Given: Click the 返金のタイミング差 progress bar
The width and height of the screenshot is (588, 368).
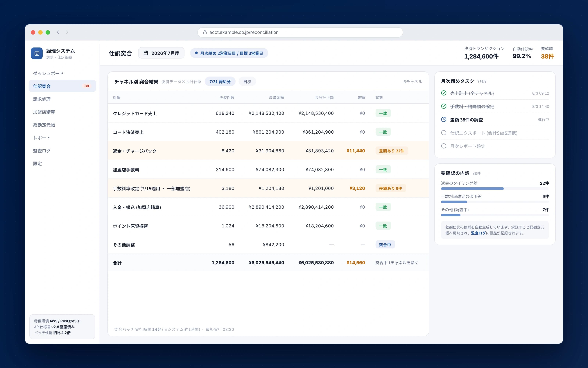Looking at the screenshot, I should tap(495, 189).
